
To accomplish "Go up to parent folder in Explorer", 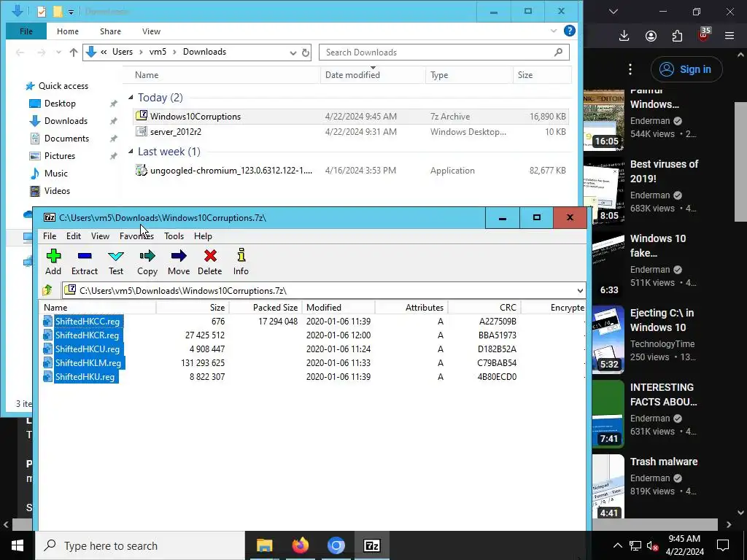I will (x=74, y=52).
